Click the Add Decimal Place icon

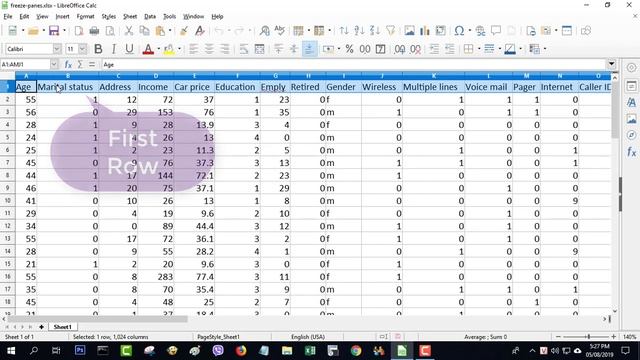tap(400, 49)
